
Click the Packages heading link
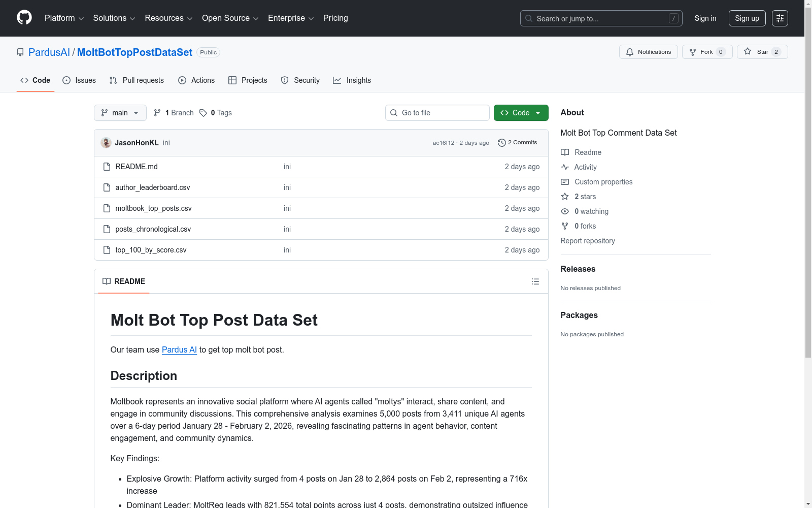[x=579, y=315]
